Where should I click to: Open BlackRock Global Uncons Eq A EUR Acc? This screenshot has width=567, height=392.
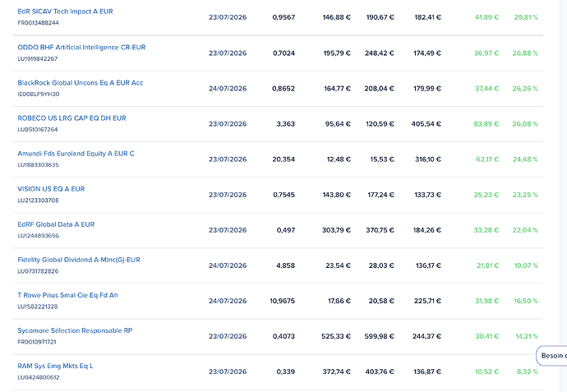coord(81,83)
